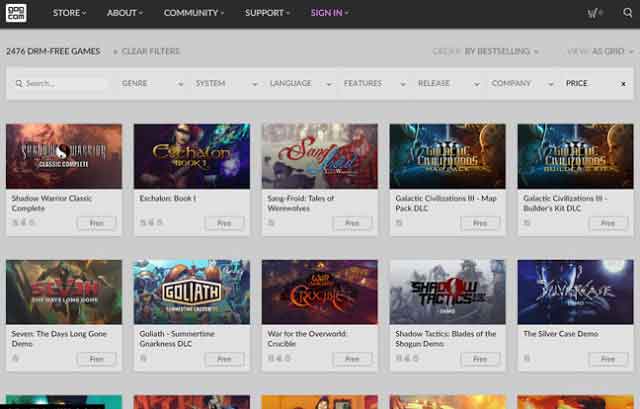Change Order By Bestselling sorting
Image resolution: width=640 pixels, height=409 pixels.
486,51
